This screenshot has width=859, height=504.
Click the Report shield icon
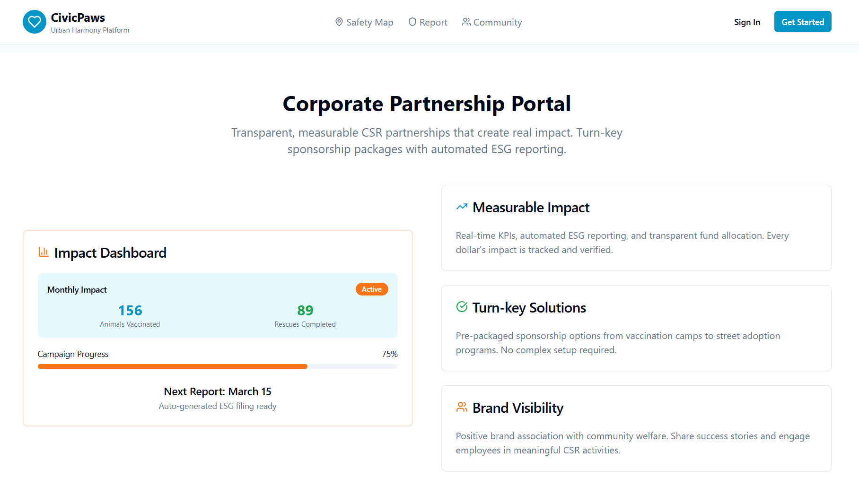coord(412,22)
